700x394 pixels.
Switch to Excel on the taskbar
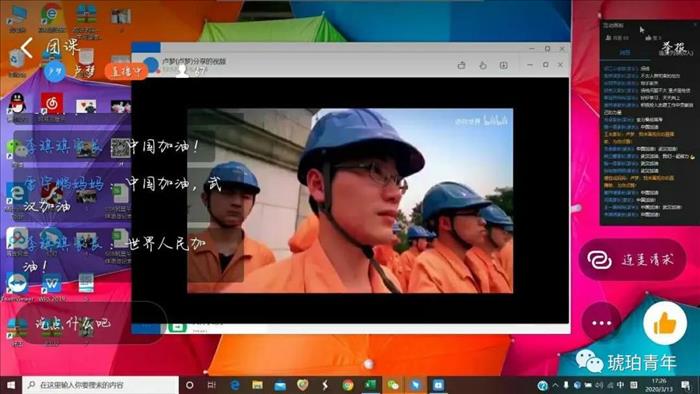coord(371,385)
